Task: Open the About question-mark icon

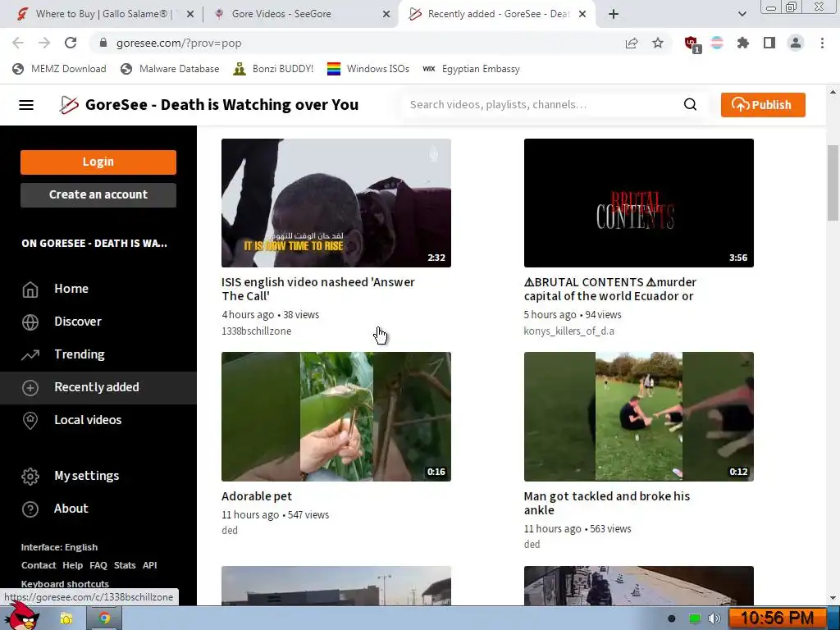Action: pos(30,509)
